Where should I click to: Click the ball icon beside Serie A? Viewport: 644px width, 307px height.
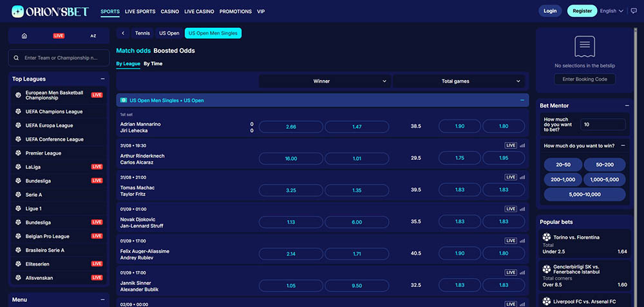tap(18, 195)
